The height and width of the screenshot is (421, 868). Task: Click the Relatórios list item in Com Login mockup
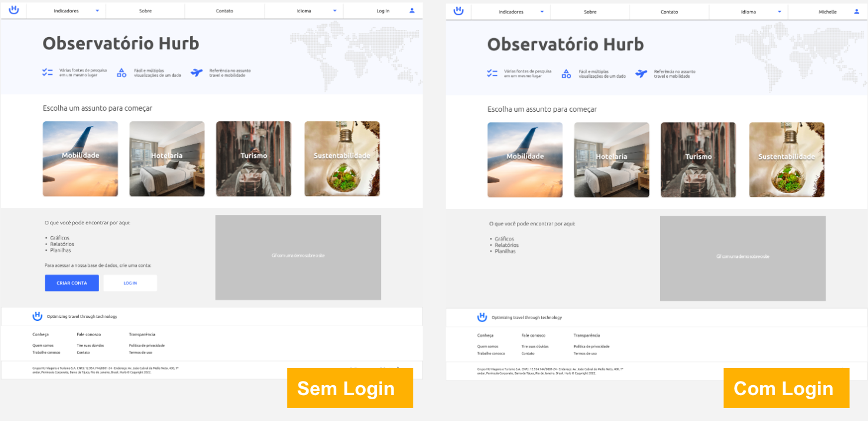click(x=506, y=245)
